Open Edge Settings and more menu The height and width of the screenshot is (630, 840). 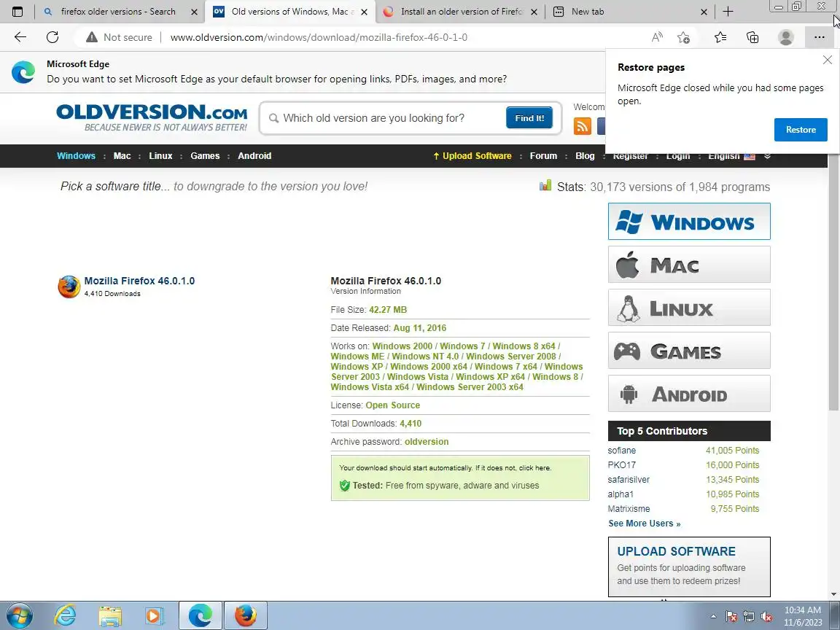[x=819, y=37]
